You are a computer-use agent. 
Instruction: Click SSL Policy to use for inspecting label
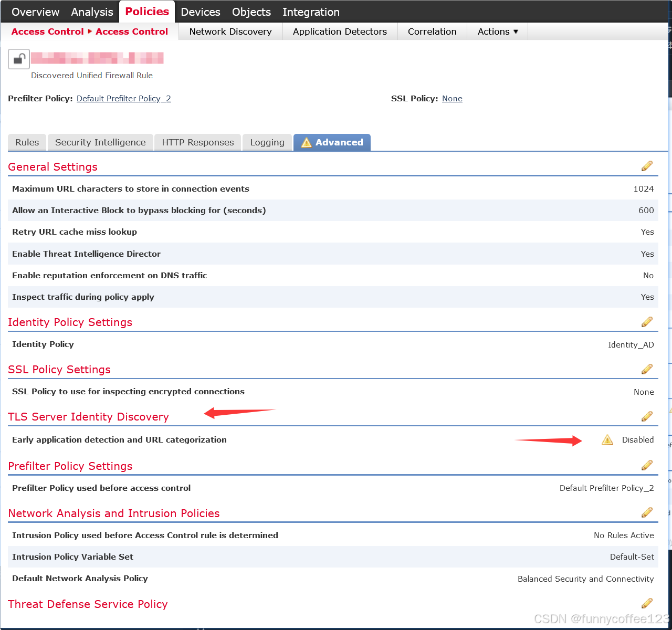pyautogui.click(x=128, y=392)
